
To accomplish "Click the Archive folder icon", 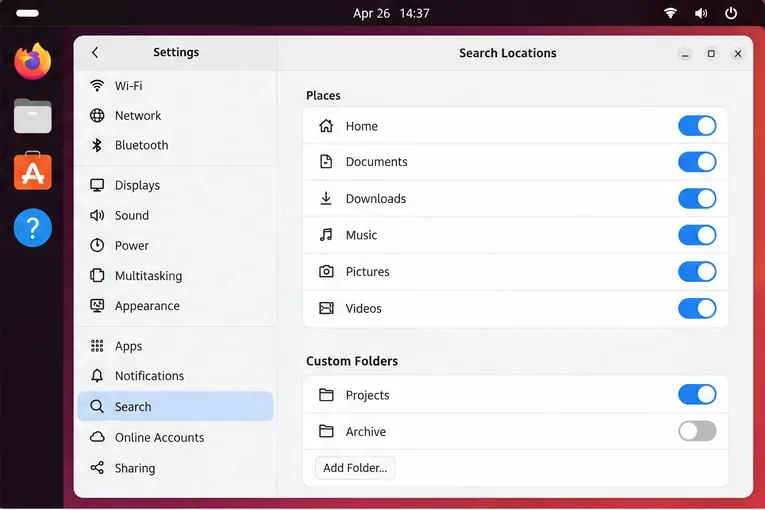I will (326, 431).
